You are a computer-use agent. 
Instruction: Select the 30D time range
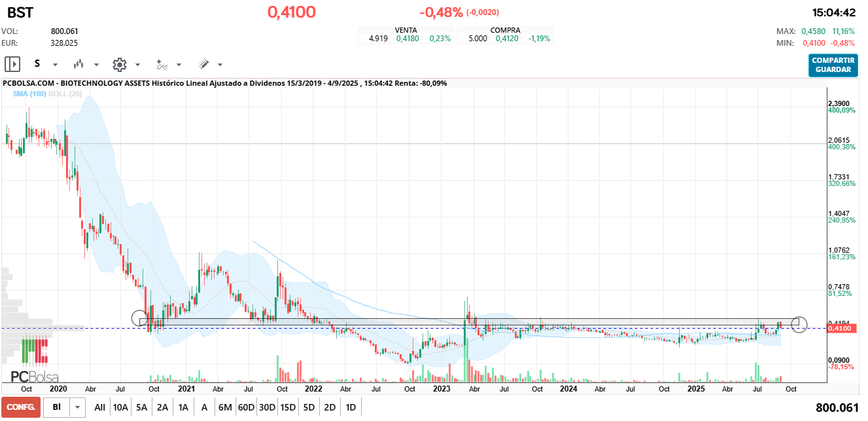tap(267, 407)
